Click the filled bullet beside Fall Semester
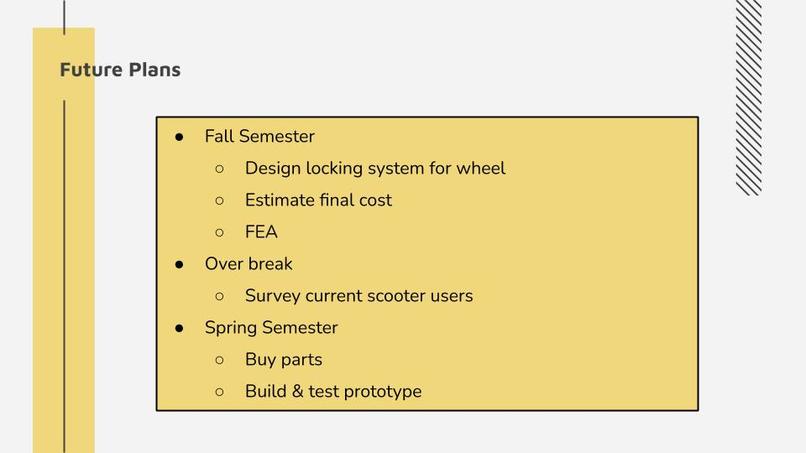This screenshot has width=806, height=453. point(179,137)
